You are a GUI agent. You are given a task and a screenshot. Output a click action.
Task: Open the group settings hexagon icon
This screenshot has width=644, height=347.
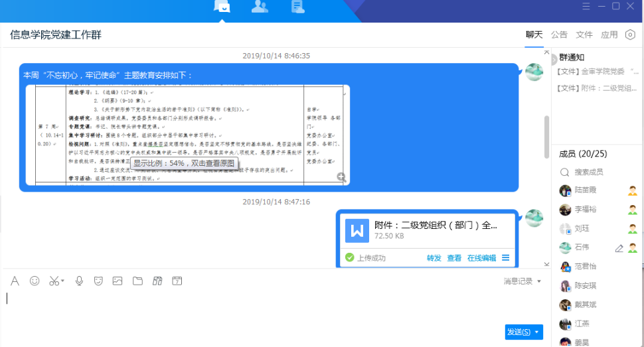coord(631,35)
